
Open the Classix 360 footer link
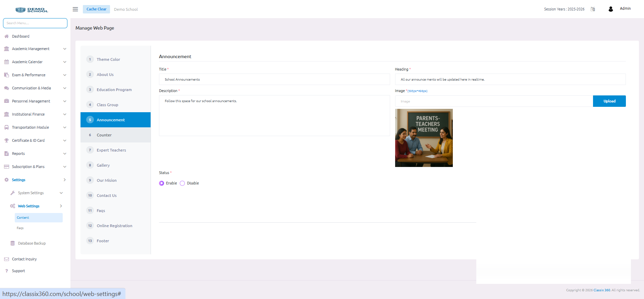(602, 290)
